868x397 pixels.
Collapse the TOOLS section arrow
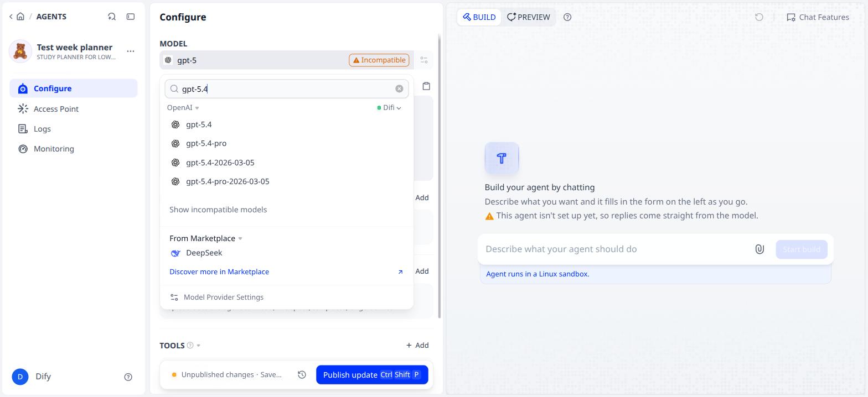[198, 346]
